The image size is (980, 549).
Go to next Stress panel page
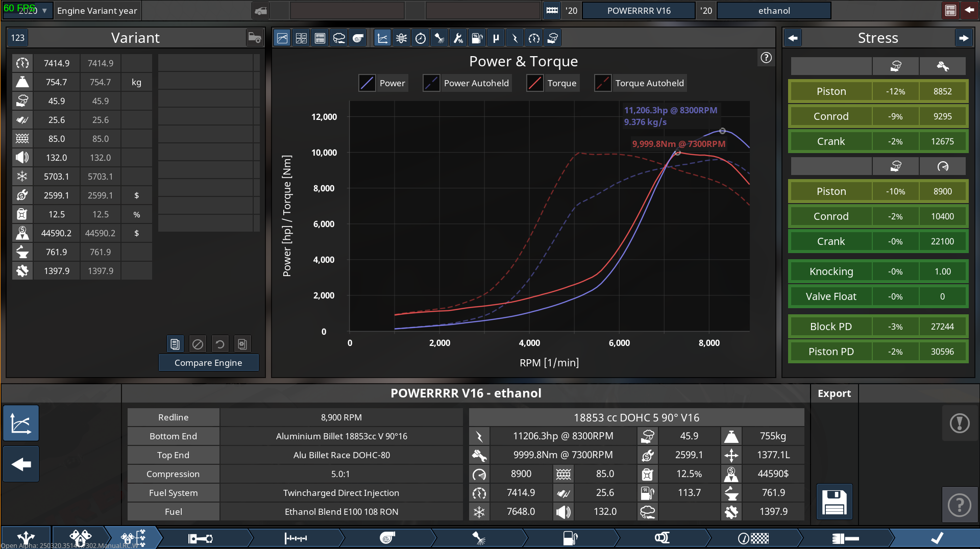click(963, 38)
